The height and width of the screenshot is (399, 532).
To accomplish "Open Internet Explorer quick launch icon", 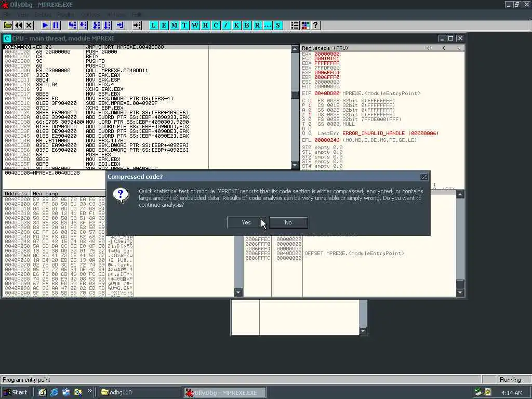I will (54, 392).
